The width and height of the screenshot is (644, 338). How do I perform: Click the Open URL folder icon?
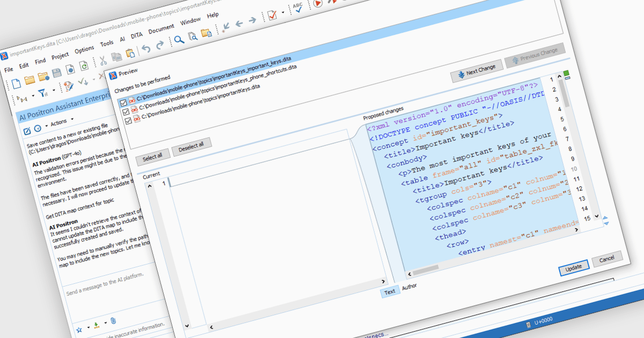click(43, 76)
